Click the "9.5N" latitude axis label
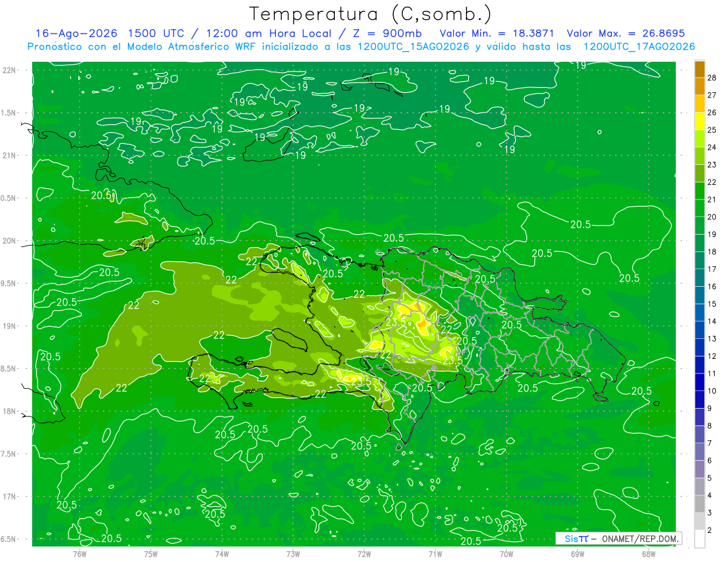Image resolution: width=728 pixels, height=562 pixels. click(8, 283)
